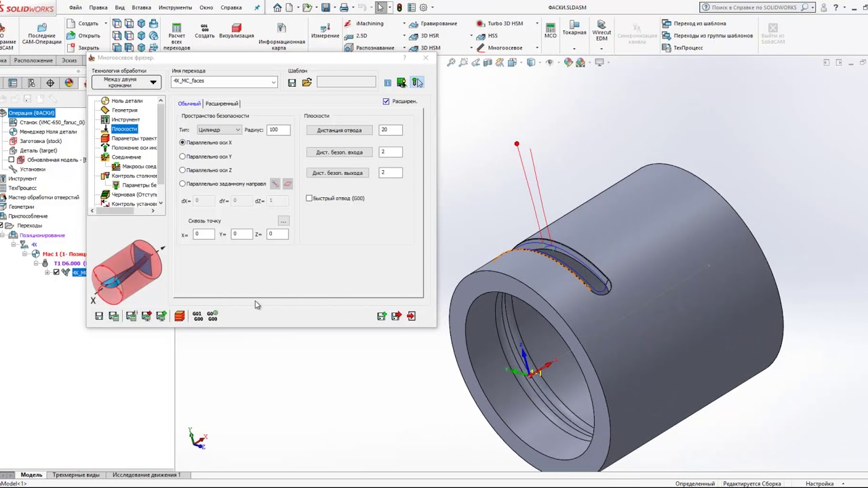Screen dimensions: 868x488
Task: Click the exit dialog icon at bottom right
Action: point(411,316)
